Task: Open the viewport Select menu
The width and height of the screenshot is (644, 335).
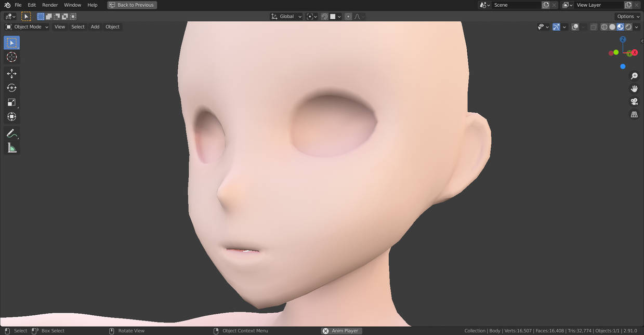Action: click(x=78, y=27)
